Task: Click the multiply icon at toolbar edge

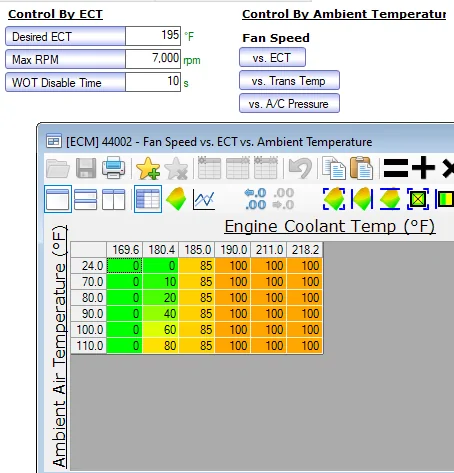Action: (x=448, y=168)
